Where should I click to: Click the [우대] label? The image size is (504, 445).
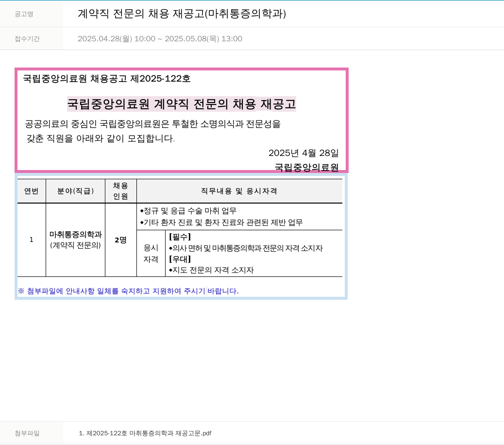click(x=180, y=259)
